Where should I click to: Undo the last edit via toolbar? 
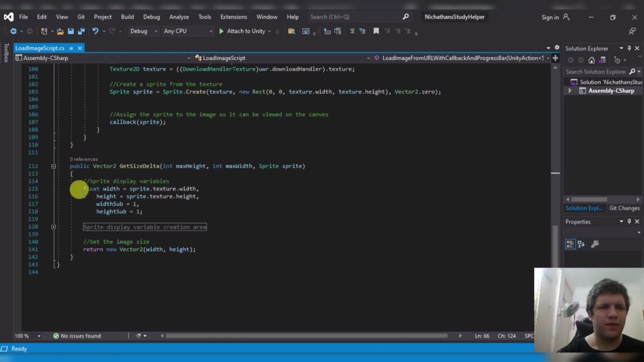(x=95, y=31)
